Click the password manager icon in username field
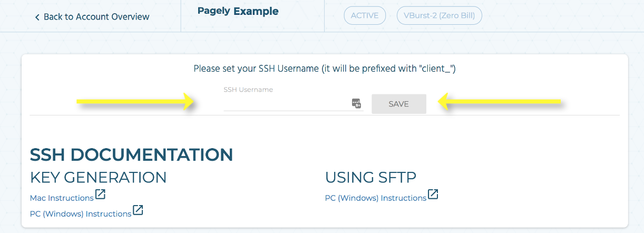644x233 pixels. [356, 103]
